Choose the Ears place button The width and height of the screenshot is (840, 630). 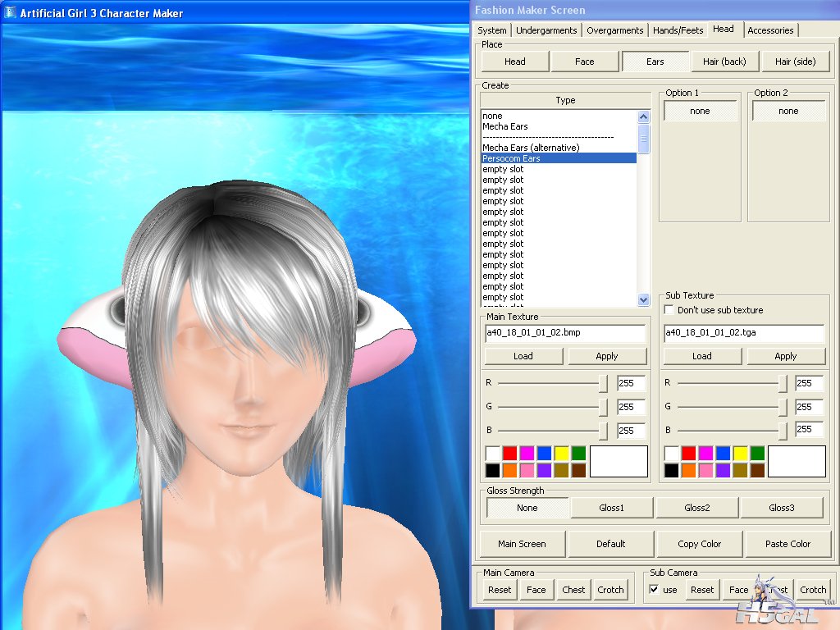pyautogui.click(x=655, y=62)
